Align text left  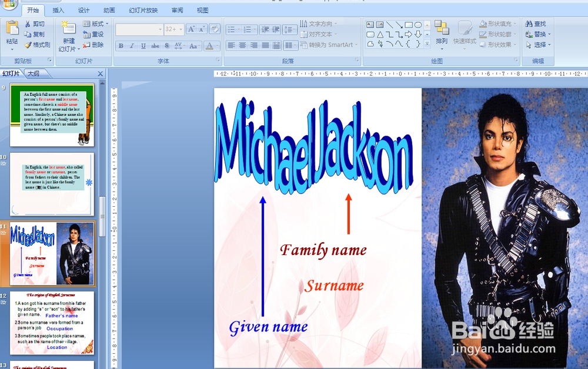pyautogui.click(x=231, y=45)
